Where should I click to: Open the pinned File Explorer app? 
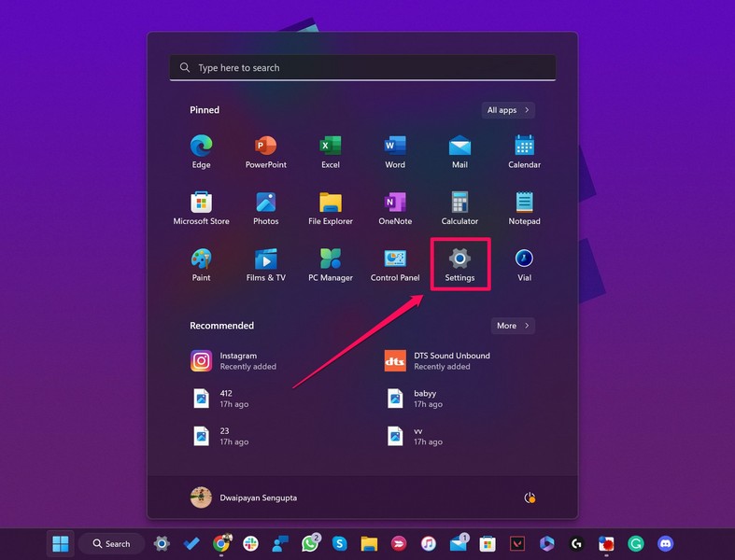click(x=331, y=208)
